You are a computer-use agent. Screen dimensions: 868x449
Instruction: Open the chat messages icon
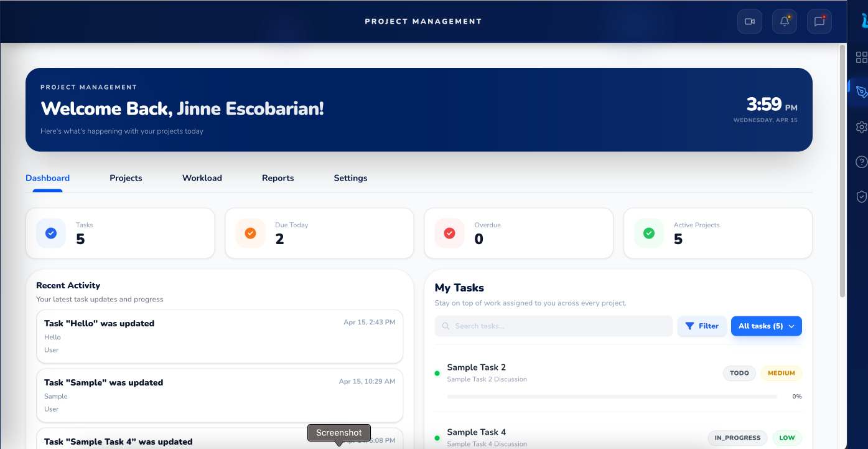(819, 22)
